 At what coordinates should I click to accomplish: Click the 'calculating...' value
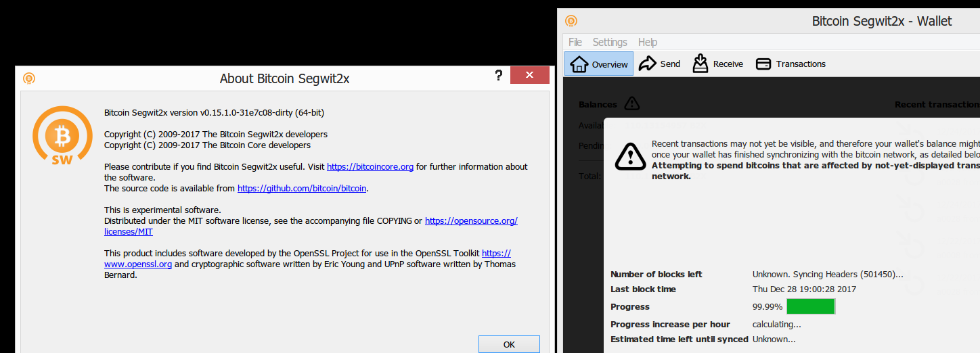pos(777,325)
